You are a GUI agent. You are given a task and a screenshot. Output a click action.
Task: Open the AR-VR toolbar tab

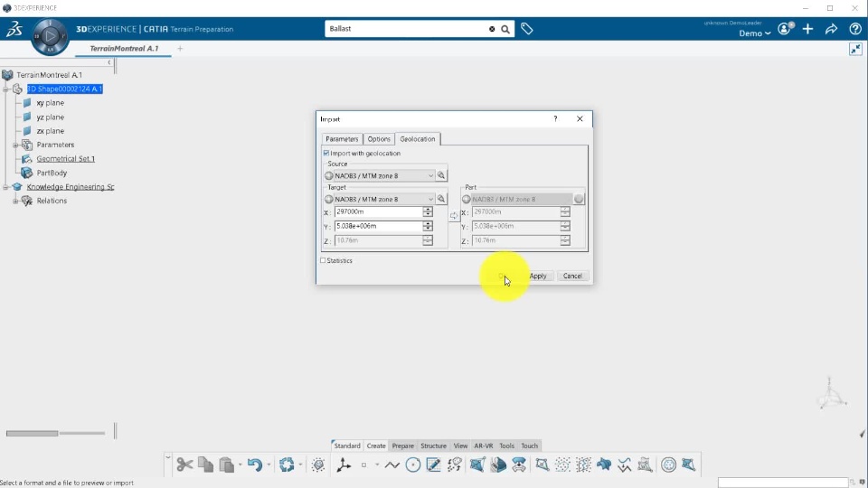coord(483,446)
